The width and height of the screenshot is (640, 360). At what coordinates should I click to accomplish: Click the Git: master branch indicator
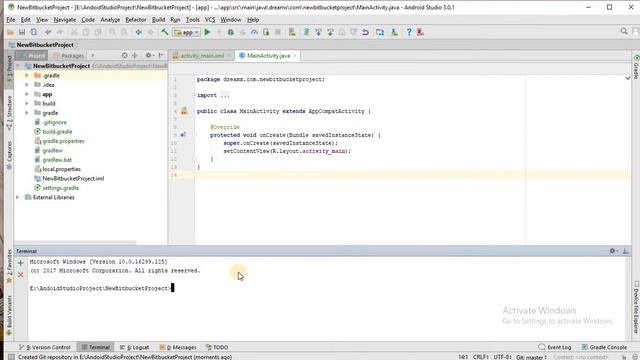(x=531, y=357)
